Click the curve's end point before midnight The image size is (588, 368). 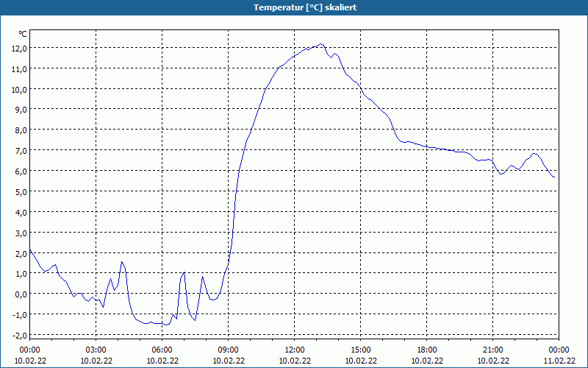click(x=554, y=177)
